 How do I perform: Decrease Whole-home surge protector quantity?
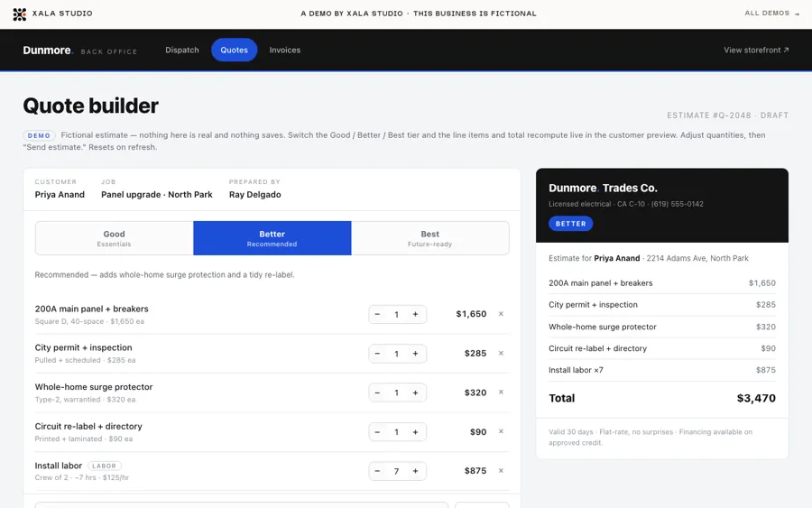(377, 393)
